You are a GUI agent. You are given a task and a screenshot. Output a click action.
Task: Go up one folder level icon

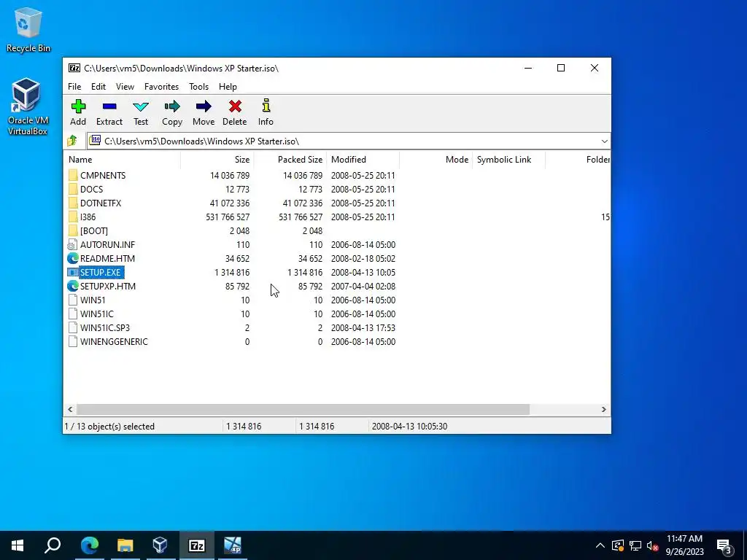click(x=72, y=141)
